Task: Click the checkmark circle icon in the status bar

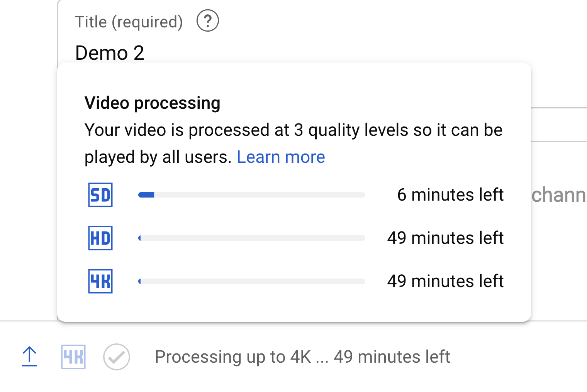Action: pyautogui.click(x=117, y=357)
